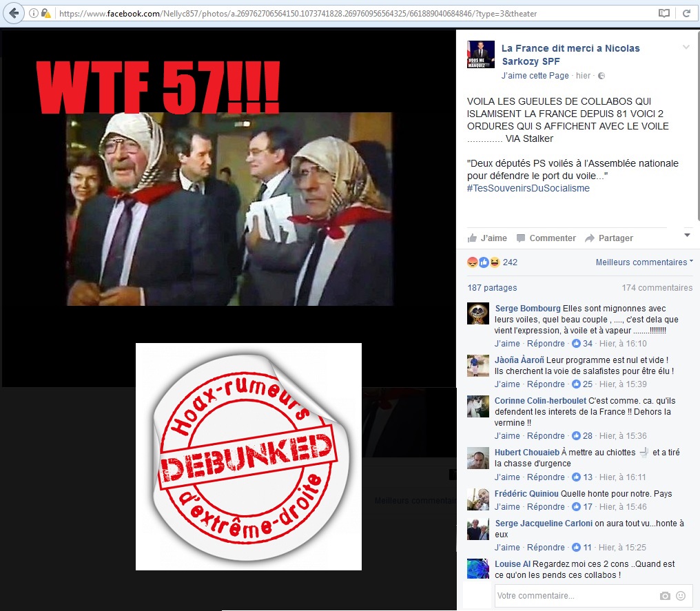Screen dimensions: 700x611
Task: Click the laughing reaction icon beside 242
Action: 495,262
